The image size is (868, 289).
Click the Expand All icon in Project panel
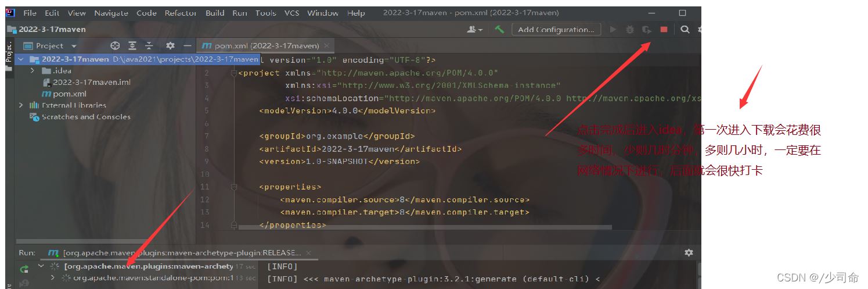pyautogui.click(x=132, y=45)
